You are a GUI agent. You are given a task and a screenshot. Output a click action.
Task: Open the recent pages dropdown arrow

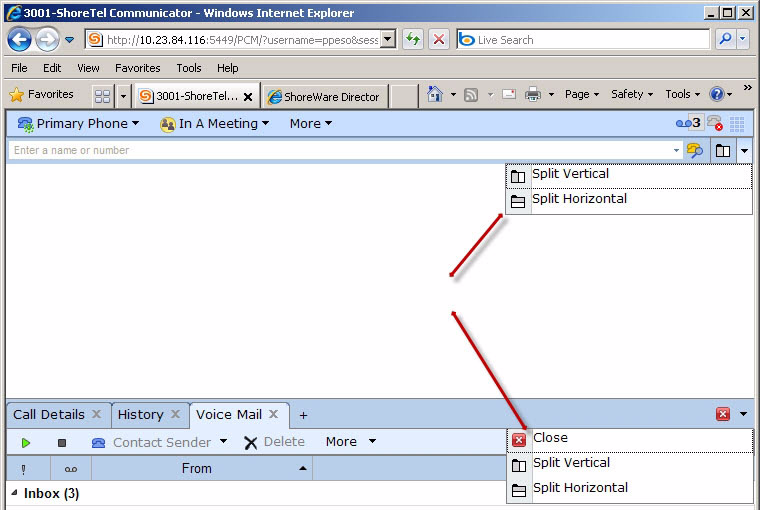tap(70, 40)
